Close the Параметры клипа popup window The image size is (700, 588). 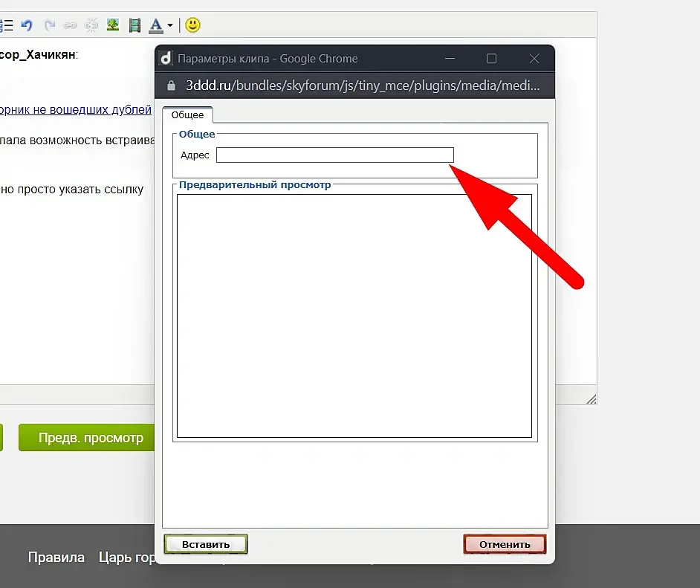pyautogui.click(x=534, y=59)
